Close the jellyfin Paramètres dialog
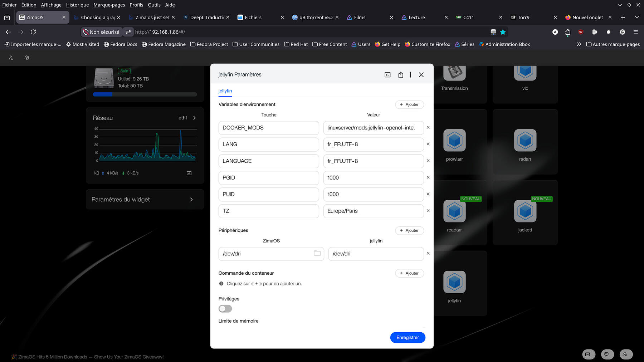This screenshot has height=362, width=644. [x=421, y=75]
